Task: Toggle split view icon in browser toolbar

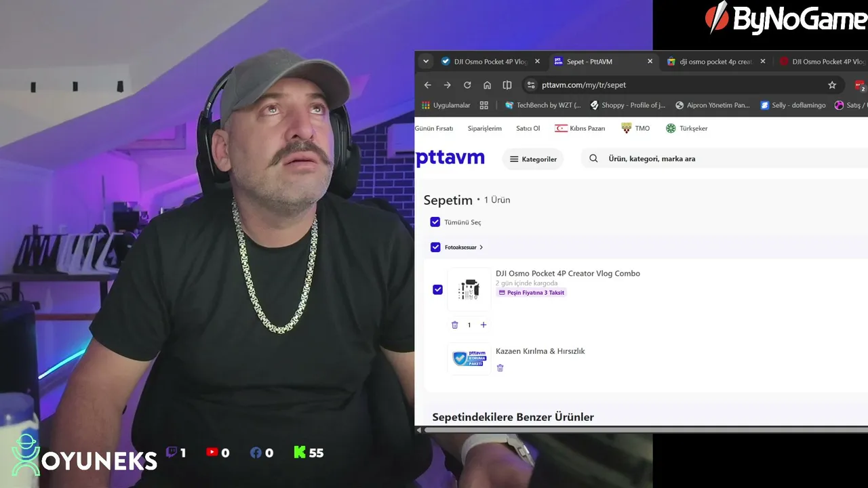Action: pos(507,85)
